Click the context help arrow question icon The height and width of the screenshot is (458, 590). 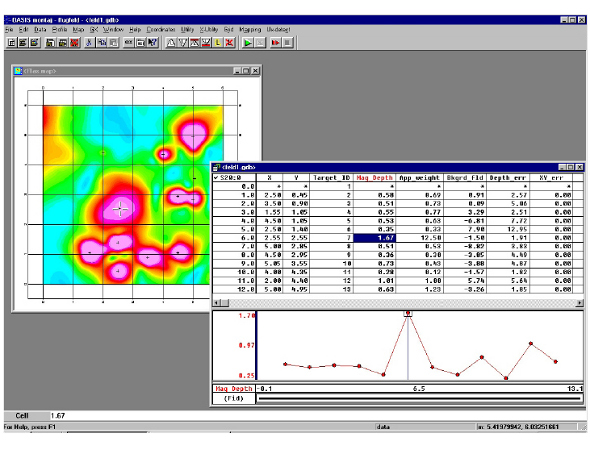pyautogui.click(x=152, y=43)
